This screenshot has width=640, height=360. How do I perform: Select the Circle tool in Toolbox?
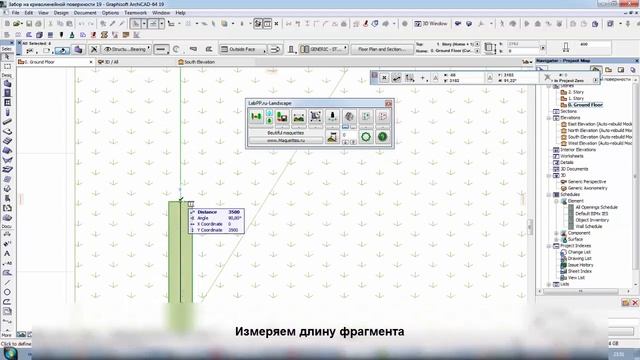(7, 292)
